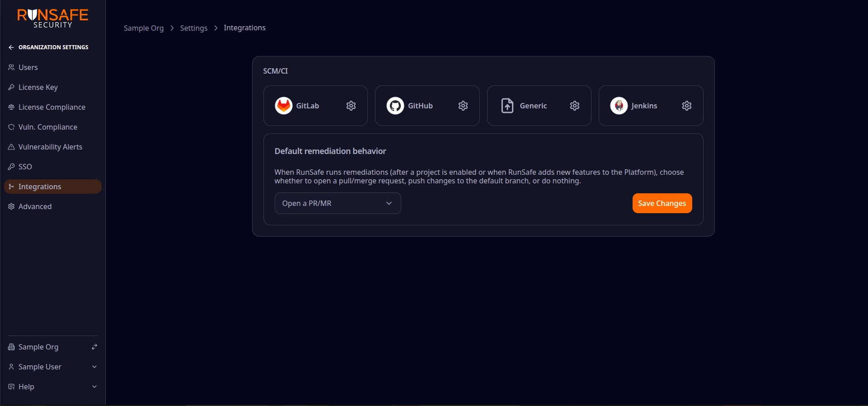The width and height of the screenshot is (868, 406).
Task: Click the RunSafe Security logo
Action: (53, 19)
